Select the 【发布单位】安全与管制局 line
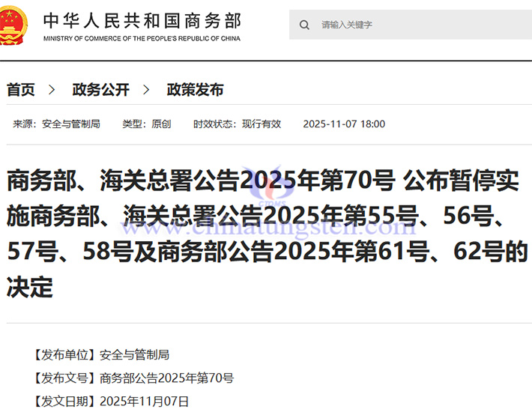The height and width of the screenshot is (412, 532). click(x=100, y=354)
